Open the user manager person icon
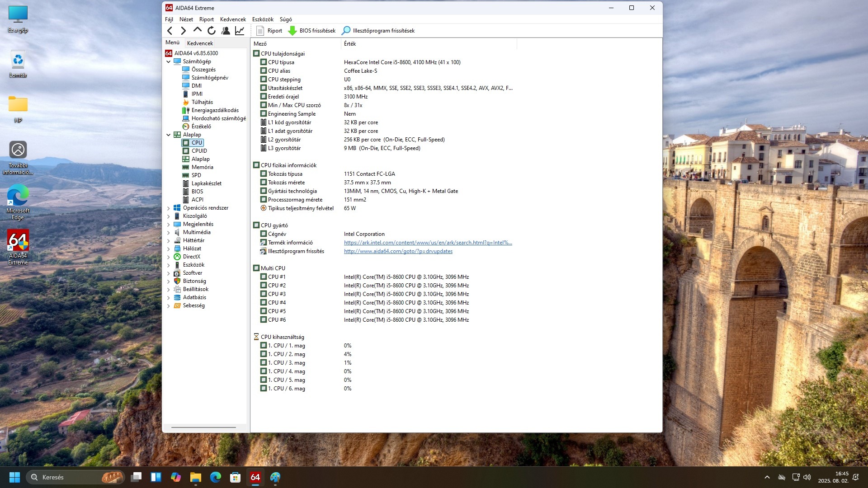The height and width of the screenshot is (488, 868). [226, 31]
